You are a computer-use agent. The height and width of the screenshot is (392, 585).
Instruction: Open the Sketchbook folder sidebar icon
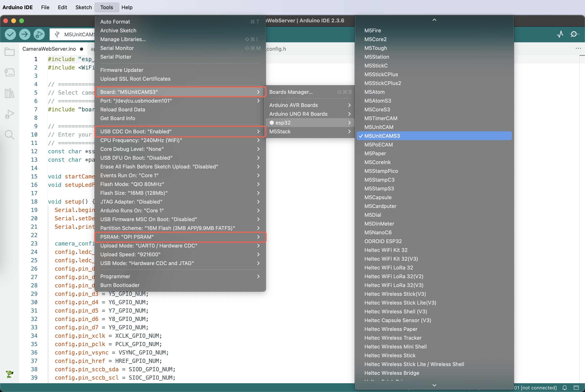(10, 52)
